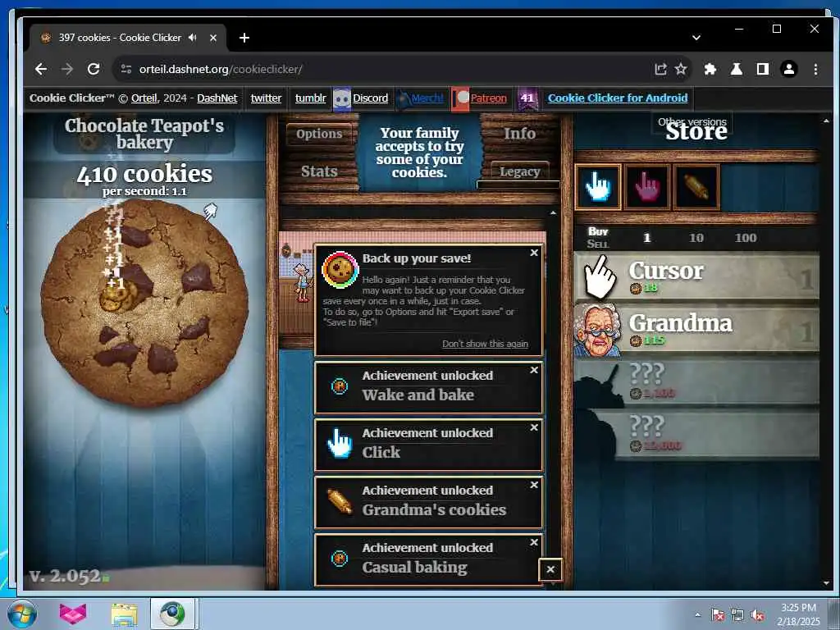Close the Cookie Clicker tab
The image size is (840, 630).
tap(213, 38)
